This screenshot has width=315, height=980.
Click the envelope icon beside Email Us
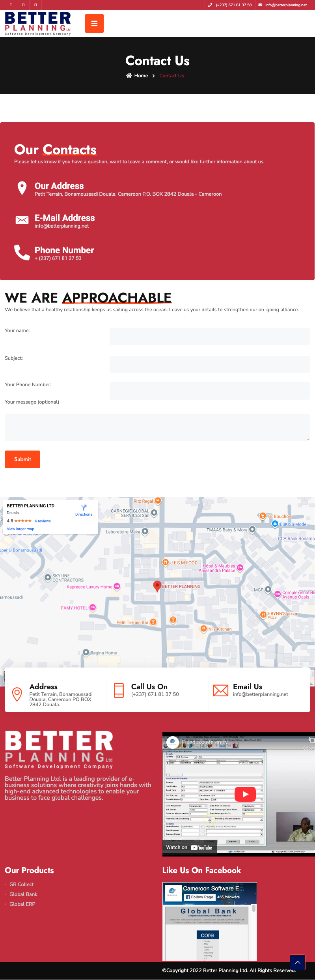(x=221, y=690)
